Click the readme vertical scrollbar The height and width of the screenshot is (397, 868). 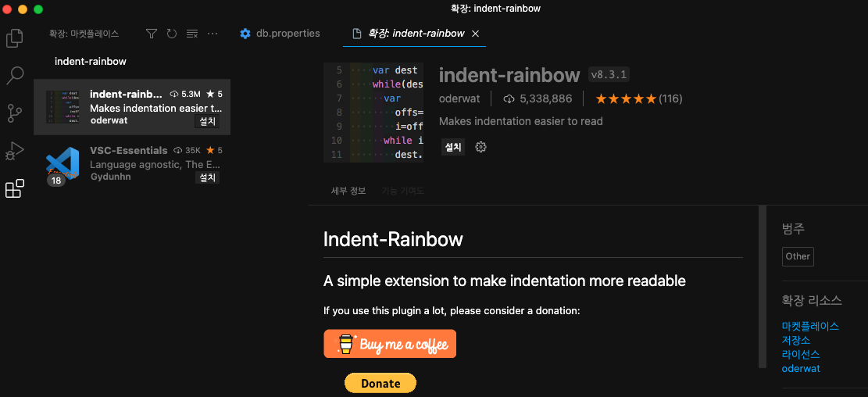pos(763,286)
